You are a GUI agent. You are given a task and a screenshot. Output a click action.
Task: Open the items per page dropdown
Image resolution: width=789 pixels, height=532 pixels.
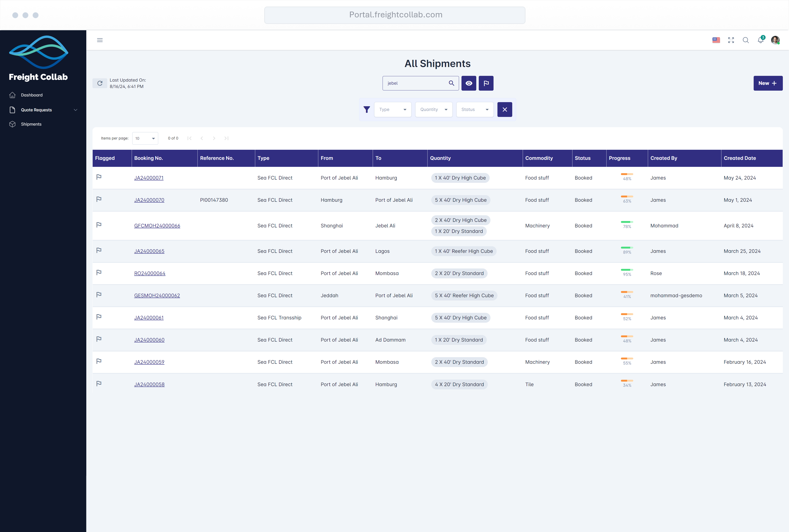pyautogui.click(x=145, y=138)
